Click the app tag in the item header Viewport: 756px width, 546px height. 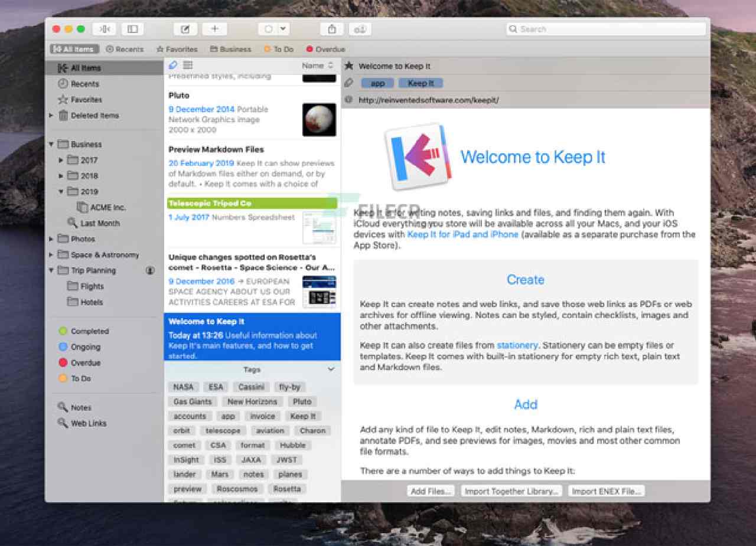[x=377, y=83]
